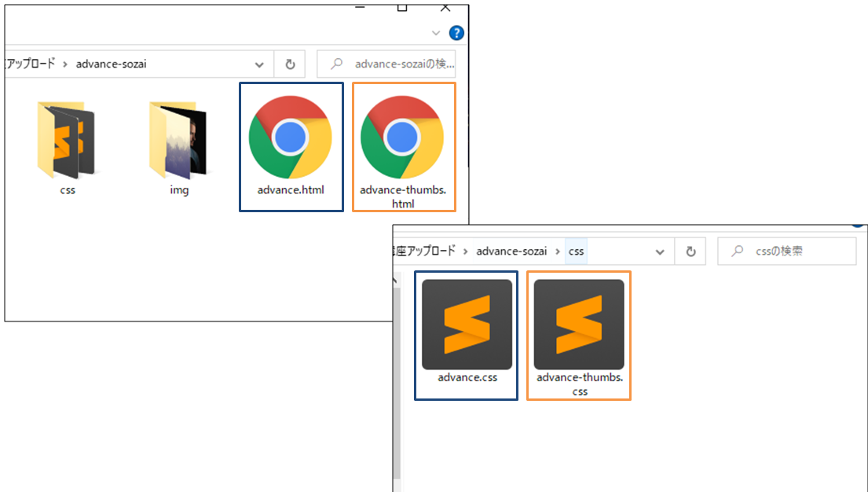This screenshot has height=492, width=868.
Task: Expand the ribbon chevron near help icon
Action: pos(436,33)
